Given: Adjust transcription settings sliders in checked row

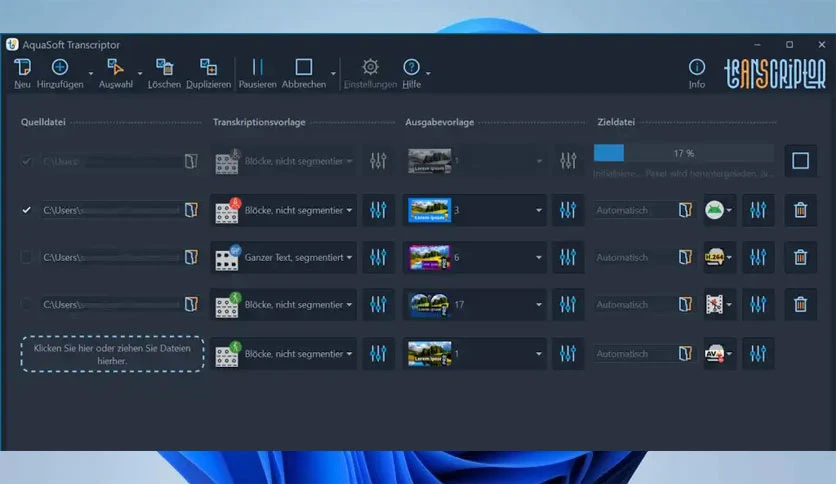Looking at the screenshot, I should click(378, 210).
